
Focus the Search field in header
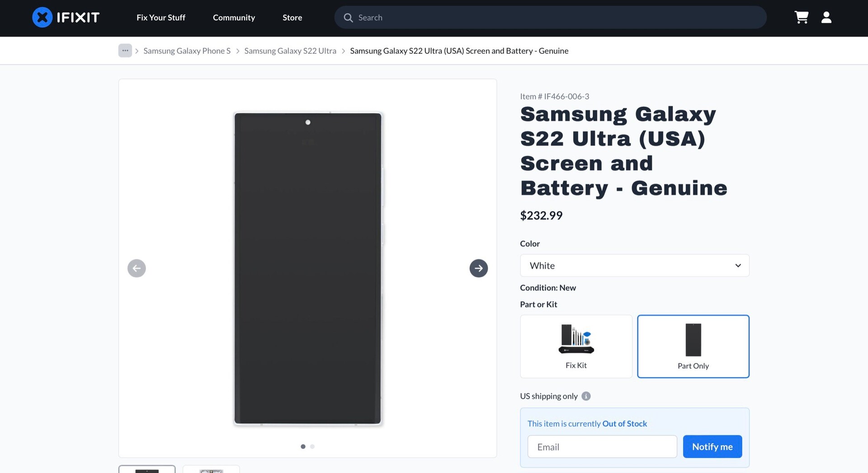[556, 18]
